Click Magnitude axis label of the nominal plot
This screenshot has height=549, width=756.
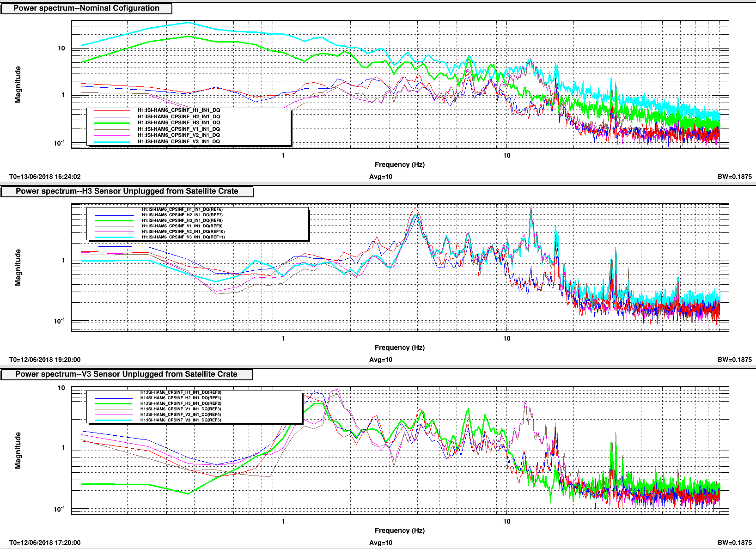tap(18, 84)
